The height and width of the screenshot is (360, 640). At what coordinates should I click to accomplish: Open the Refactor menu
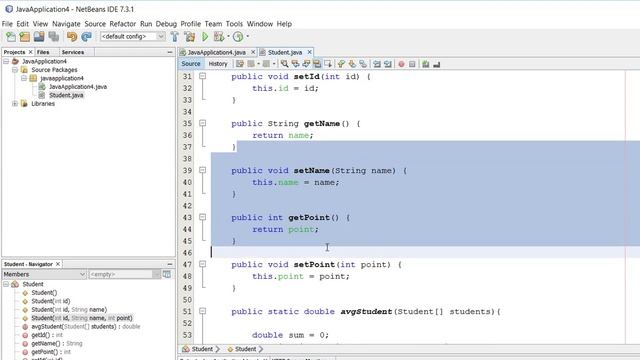(122, 24)
